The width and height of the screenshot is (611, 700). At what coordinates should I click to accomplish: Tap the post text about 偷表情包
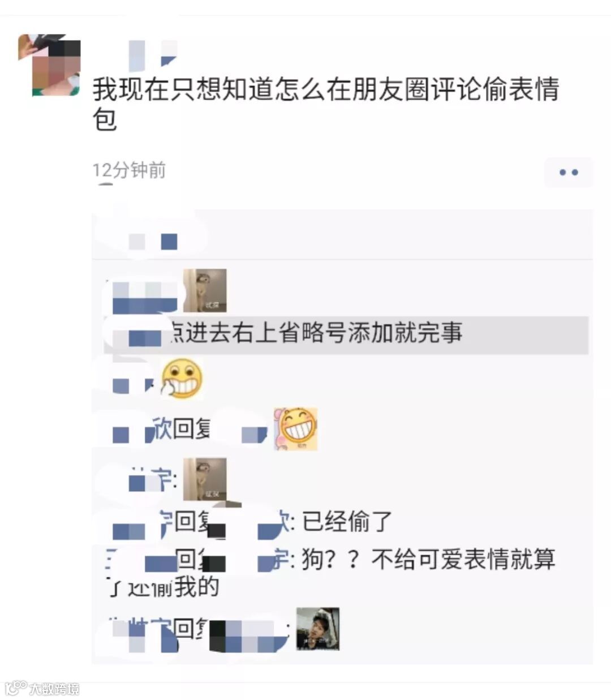pos(326,104)
